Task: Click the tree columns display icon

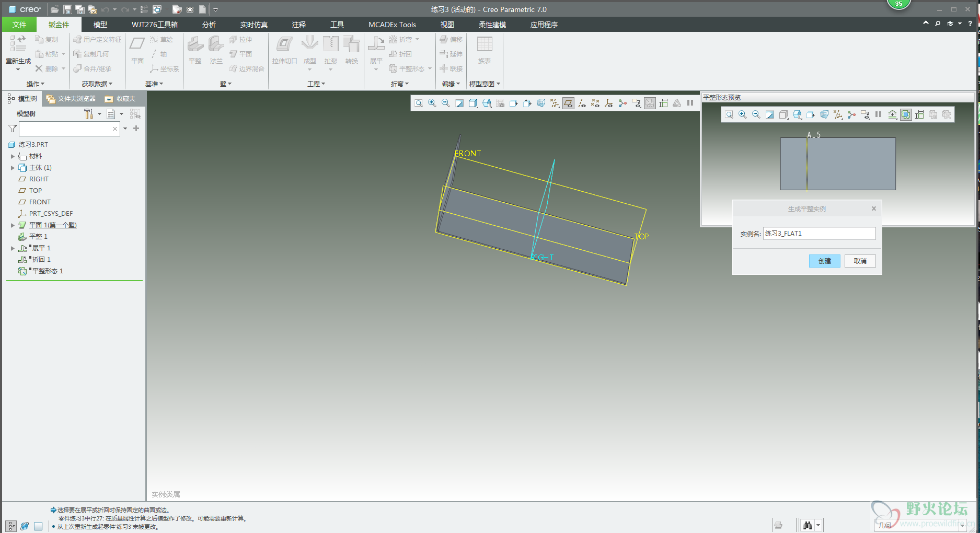Action: (111, 114)
